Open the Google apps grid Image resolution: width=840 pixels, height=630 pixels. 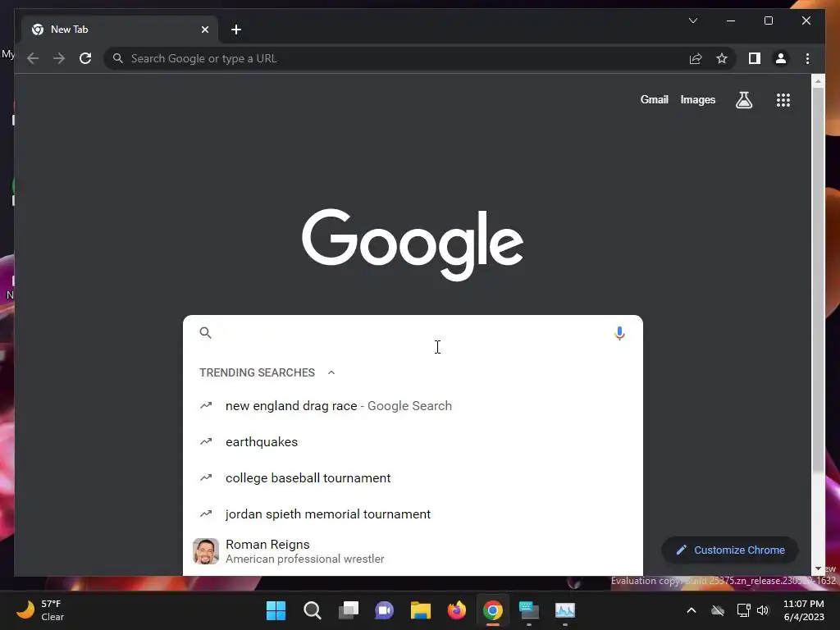pos(783,99)
